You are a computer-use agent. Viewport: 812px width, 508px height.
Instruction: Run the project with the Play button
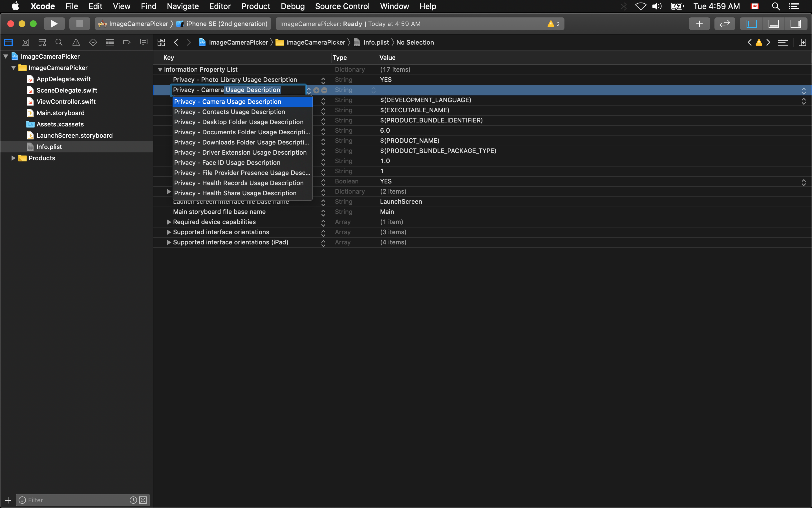[54, 24]
